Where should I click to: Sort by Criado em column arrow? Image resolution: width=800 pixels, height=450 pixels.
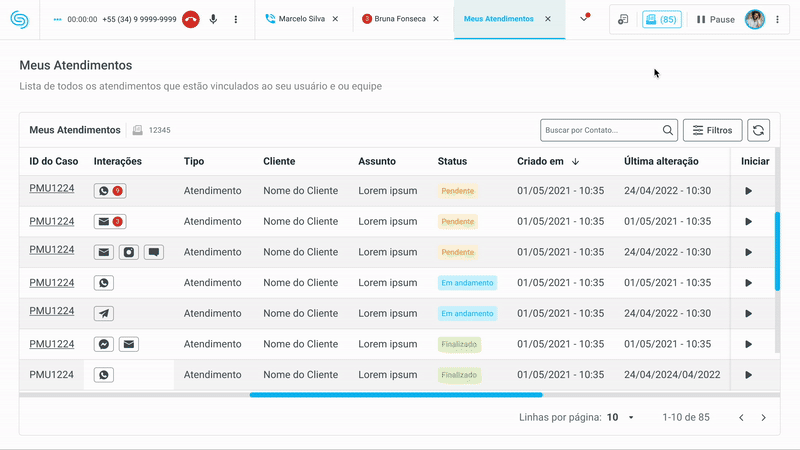[576, 161]
